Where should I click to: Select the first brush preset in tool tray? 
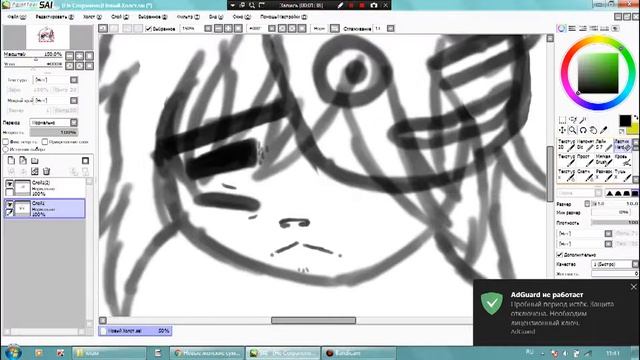click(x=566, y=144)
